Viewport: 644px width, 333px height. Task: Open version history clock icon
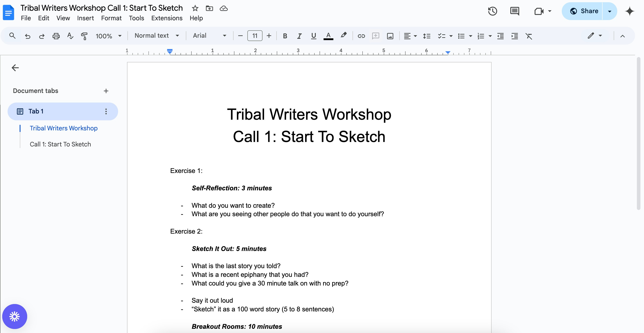point(492,11)
